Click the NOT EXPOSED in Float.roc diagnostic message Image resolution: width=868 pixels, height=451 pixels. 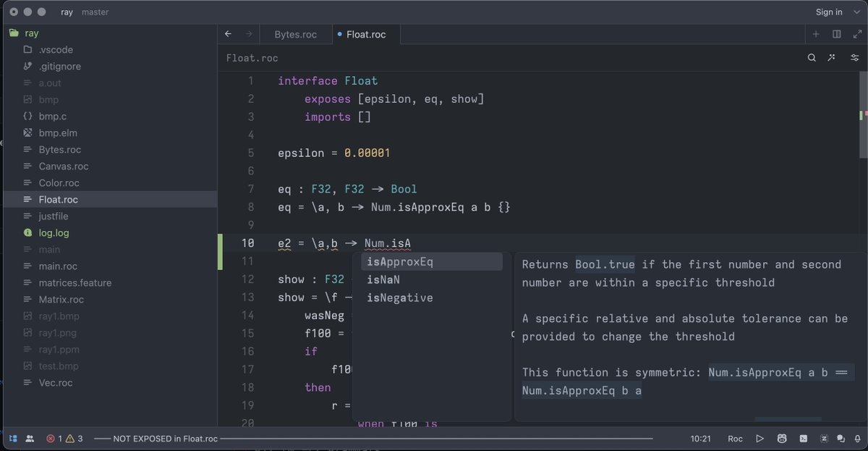point(165,439)
